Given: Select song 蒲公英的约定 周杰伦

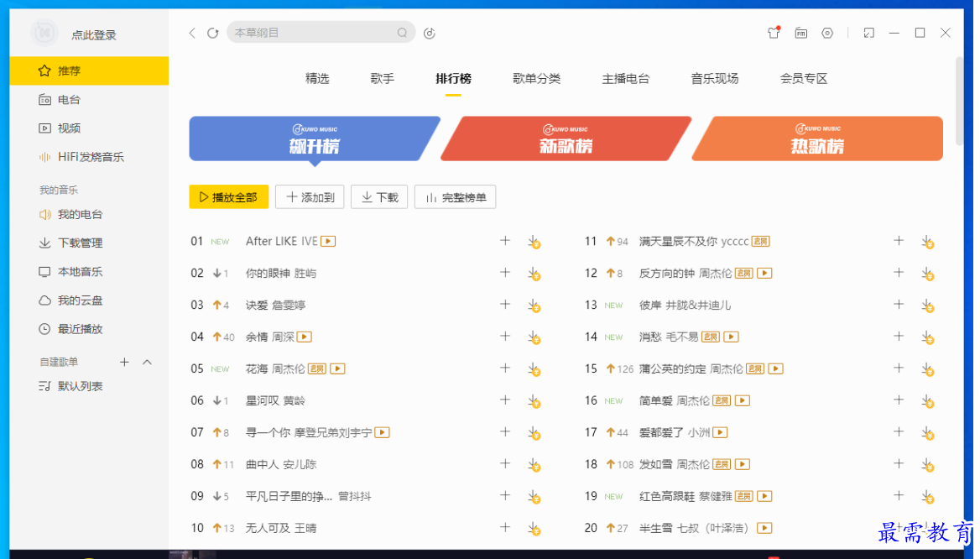Looking at the screenshot, I should (691, 369).
